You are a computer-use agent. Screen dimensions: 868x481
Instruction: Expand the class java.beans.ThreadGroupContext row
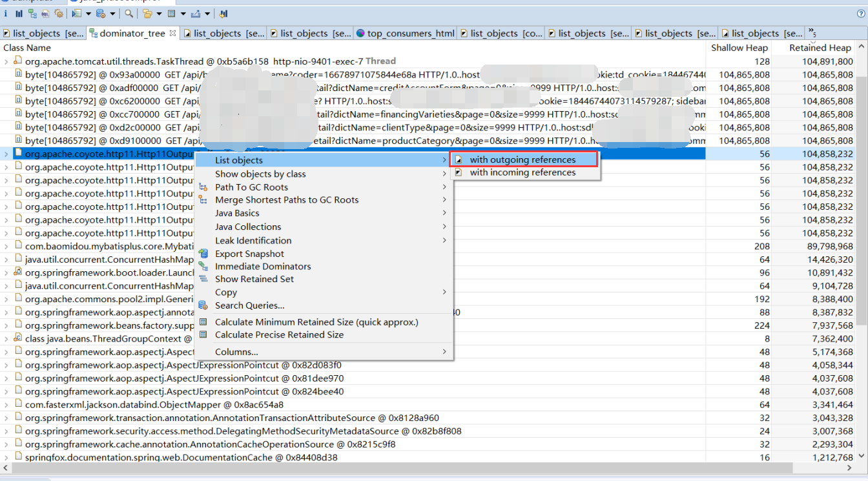point(6,338)
